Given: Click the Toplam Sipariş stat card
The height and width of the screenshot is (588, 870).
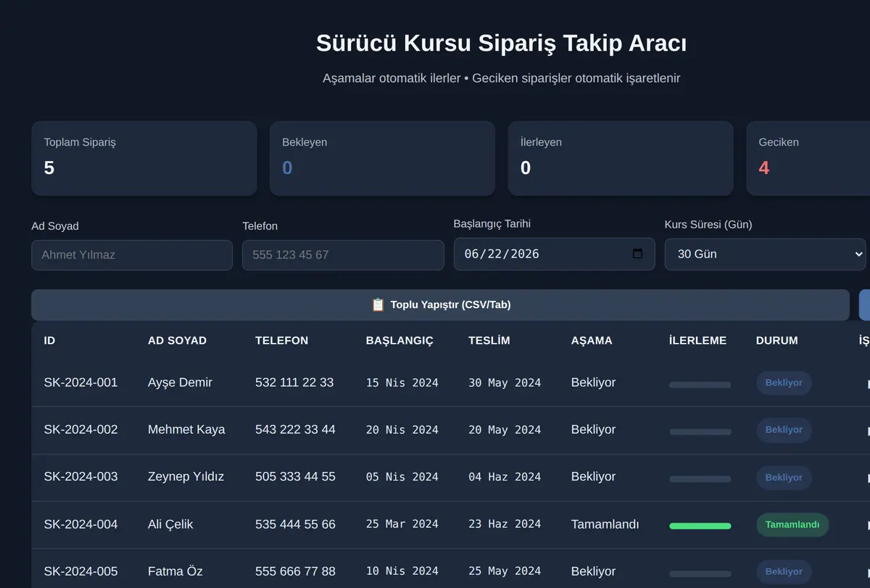Looking at the screenshot, I should (x=144, y=158).
